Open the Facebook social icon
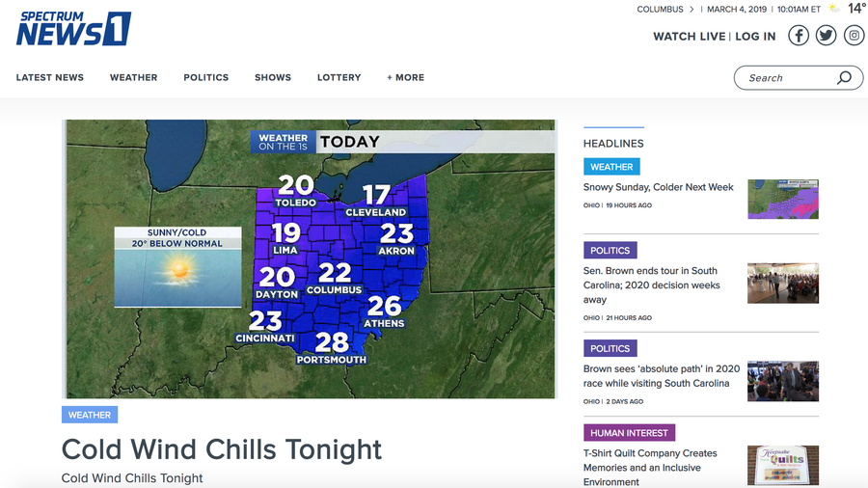The height and width of the screenshot is (488, 868). point(799,36)
